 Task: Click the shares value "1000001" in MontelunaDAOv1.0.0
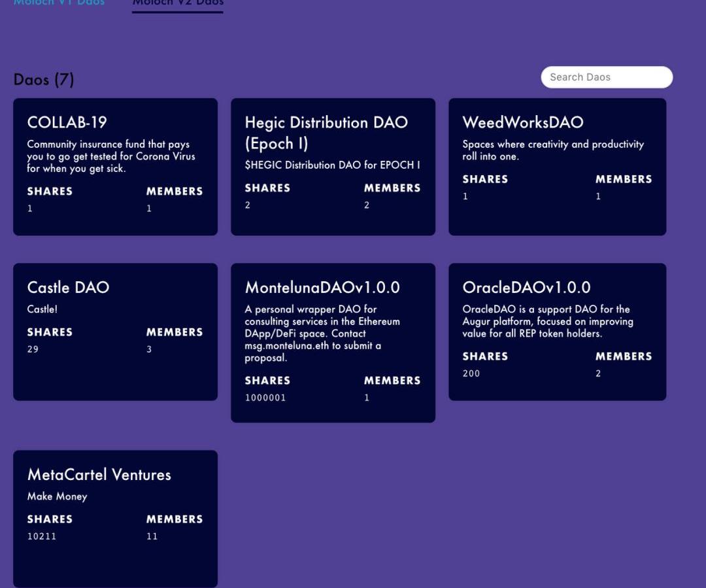click(265, 398)
